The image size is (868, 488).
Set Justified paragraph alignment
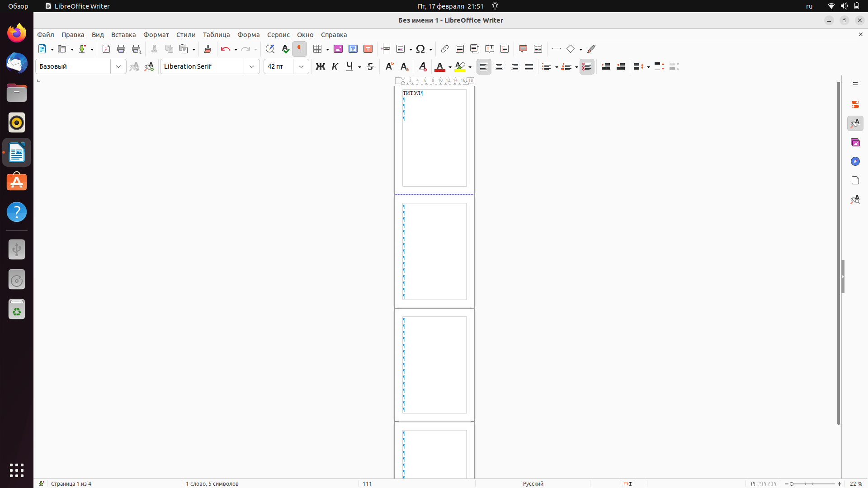[529, 66]
